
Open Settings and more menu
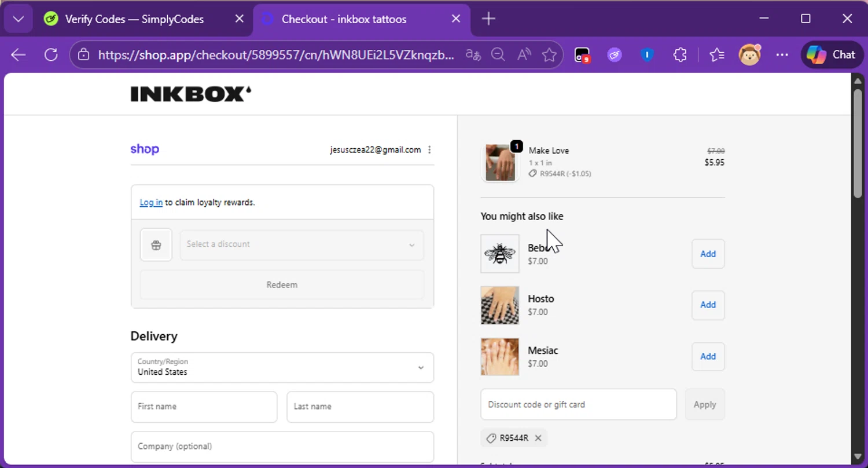(x=782, y=55)
